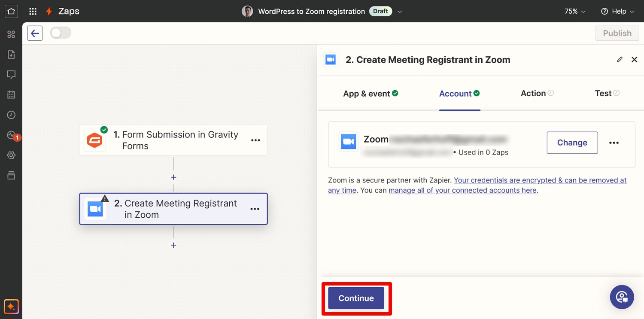Click Change account button
The width and height of the screenshot is (644, 319).
click(x=572, y=143)
